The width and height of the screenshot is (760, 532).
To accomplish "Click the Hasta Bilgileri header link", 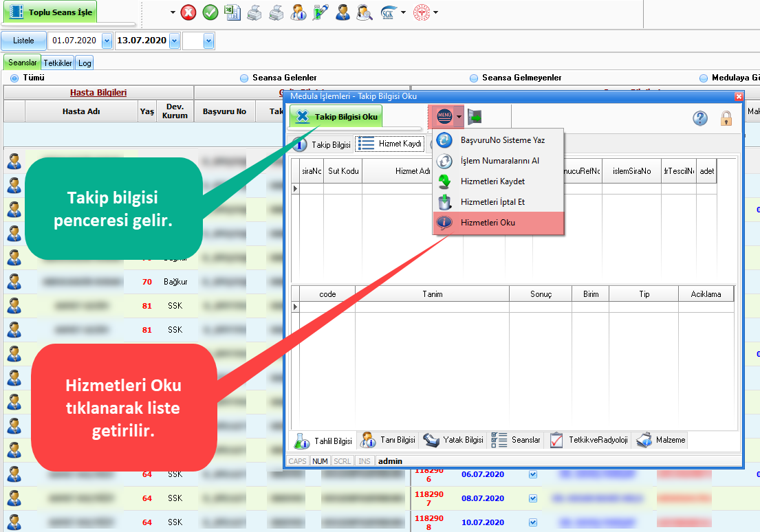I will tap(98, 93).
